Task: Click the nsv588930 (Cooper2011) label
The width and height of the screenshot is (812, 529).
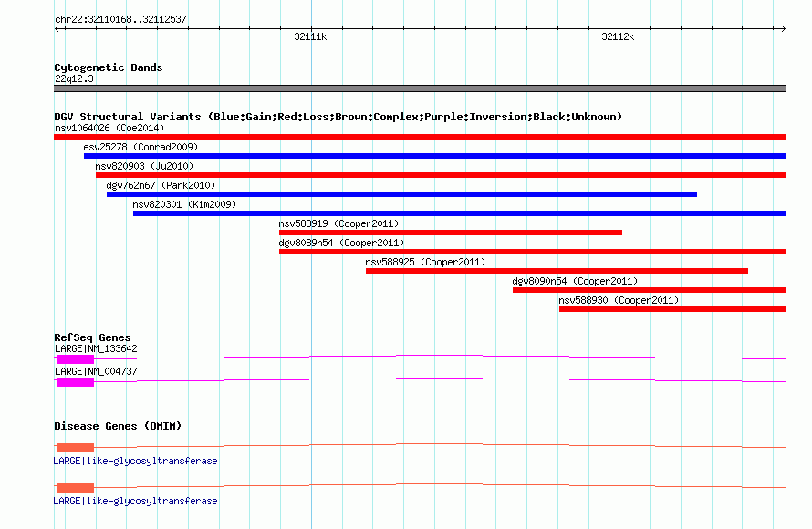Action: click(x=619, y=300)
